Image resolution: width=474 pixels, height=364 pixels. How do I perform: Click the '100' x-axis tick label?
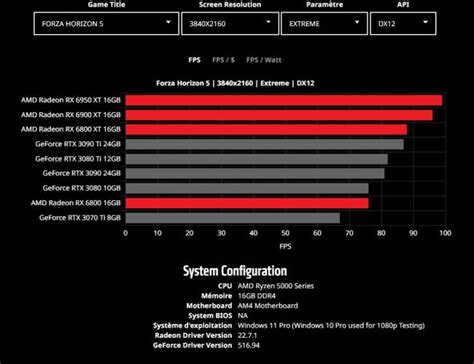(445, 233)
